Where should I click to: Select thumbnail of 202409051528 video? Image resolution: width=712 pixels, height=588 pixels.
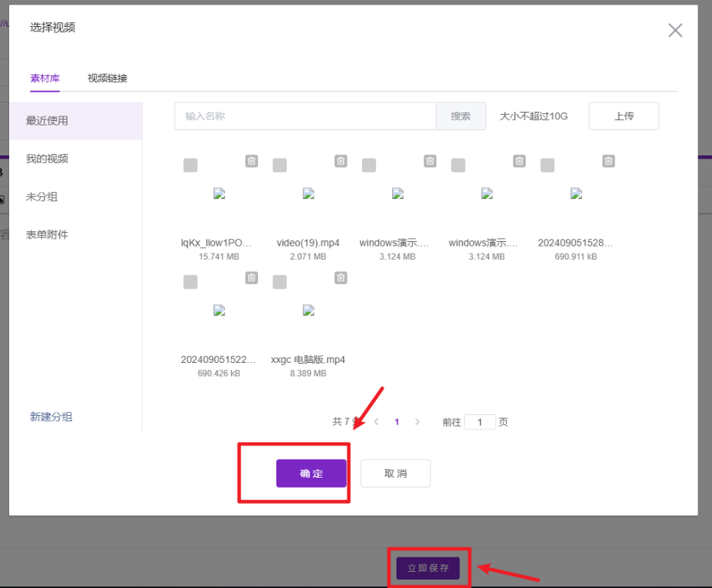(576, 194)
